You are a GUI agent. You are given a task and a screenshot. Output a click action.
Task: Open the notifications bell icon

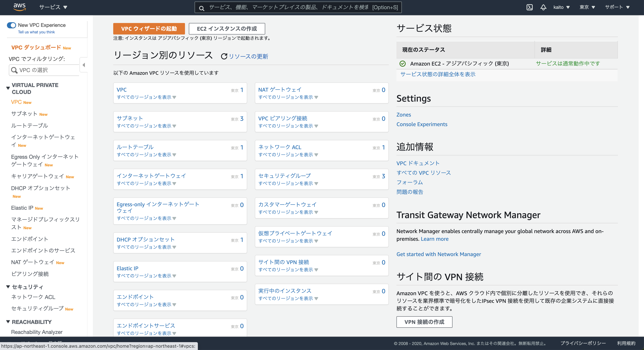(543, 7)
